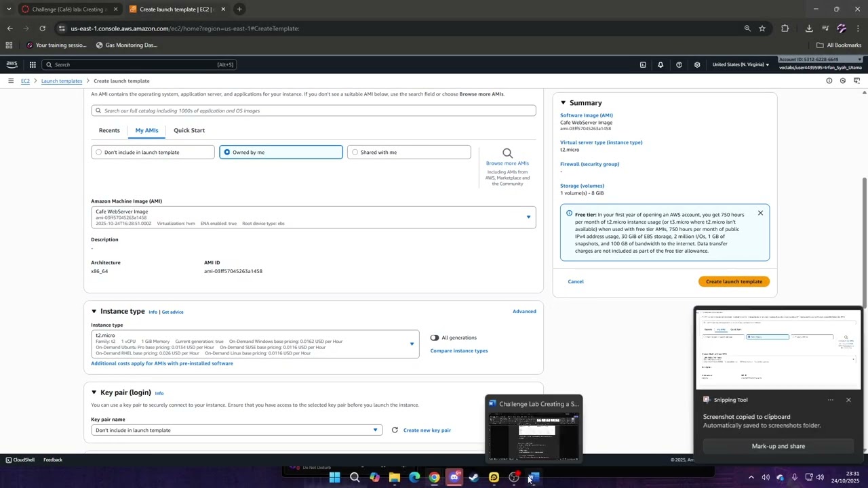Open the Get advice link
Viewport: 868px width, 488px height.
[173, 312]
